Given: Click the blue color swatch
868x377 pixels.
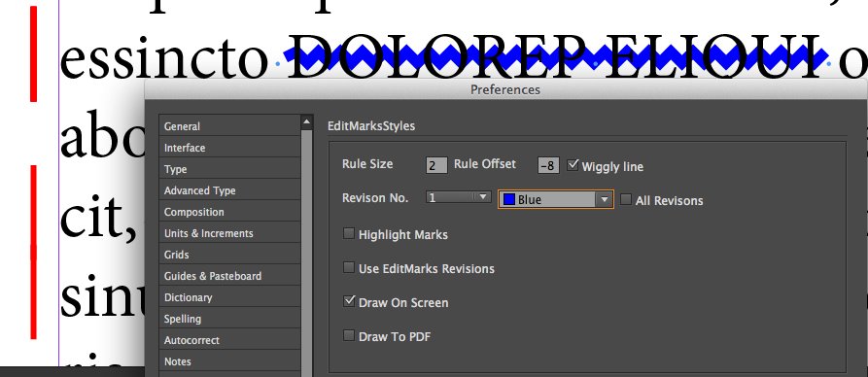Looking at the screenshot, I should point(509,199).
